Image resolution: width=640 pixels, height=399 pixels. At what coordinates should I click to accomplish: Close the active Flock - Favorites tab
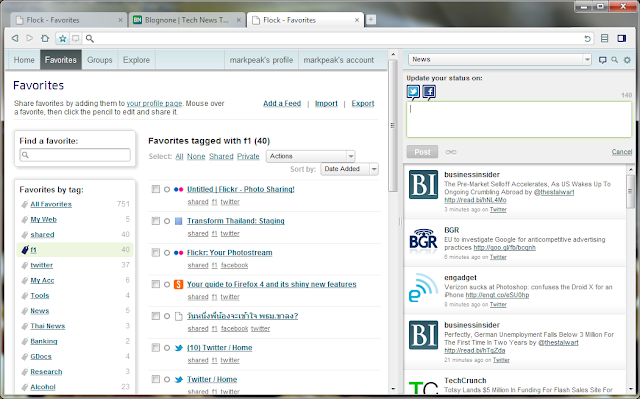357,20
